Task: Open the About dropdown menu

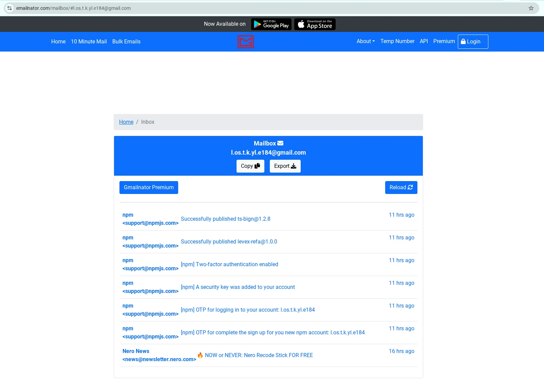Action: (x=365, y=41)
